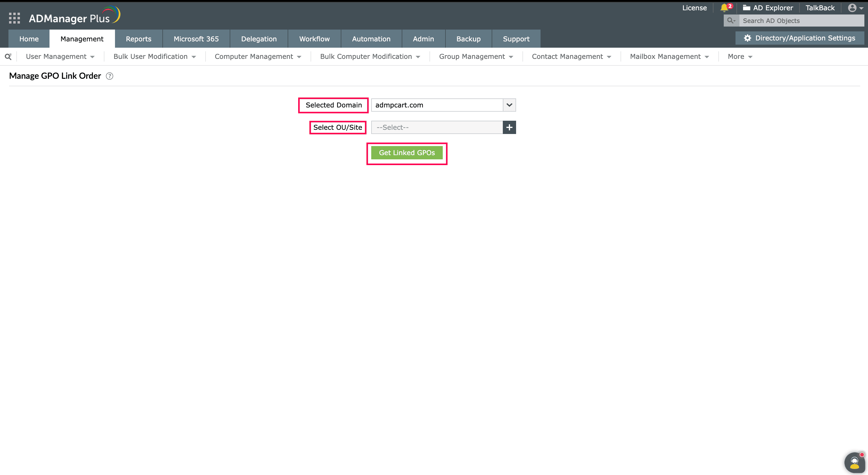This screenshot has height=475, width=868.
Task: Open Directory/Application Settings via the gear icon
Action: (x=747, y=38)
